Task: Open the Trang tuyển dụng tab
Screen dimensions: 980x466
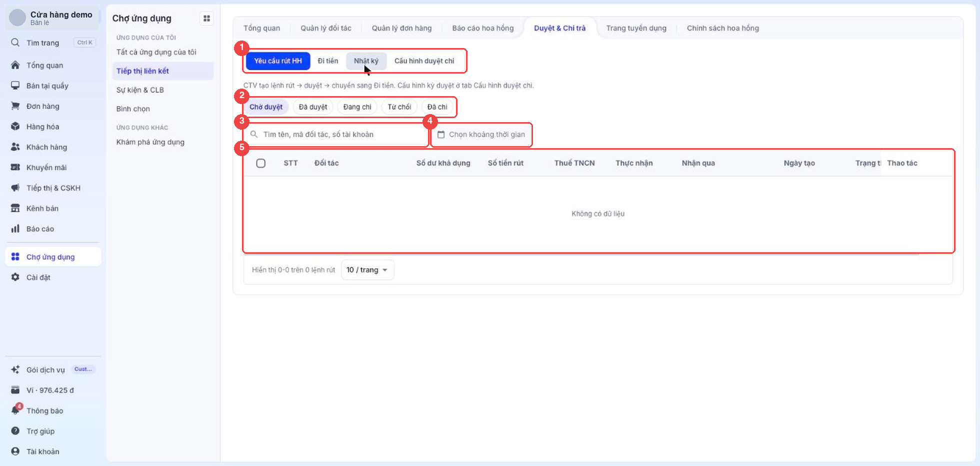Action: click(636, 28)
